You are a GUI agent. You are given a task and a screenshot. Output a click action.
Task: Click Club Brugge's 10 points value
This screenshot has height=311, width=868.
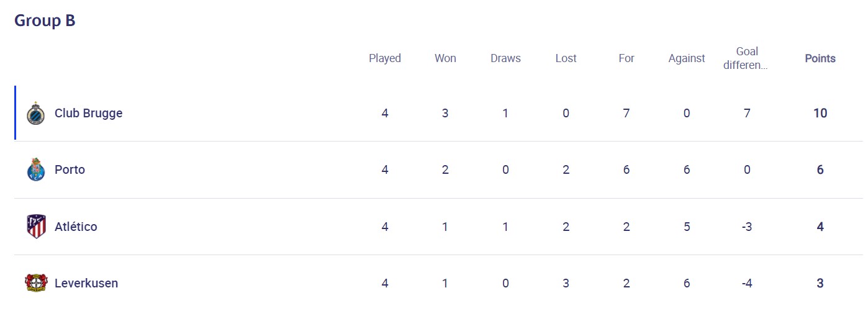[820, 114]
